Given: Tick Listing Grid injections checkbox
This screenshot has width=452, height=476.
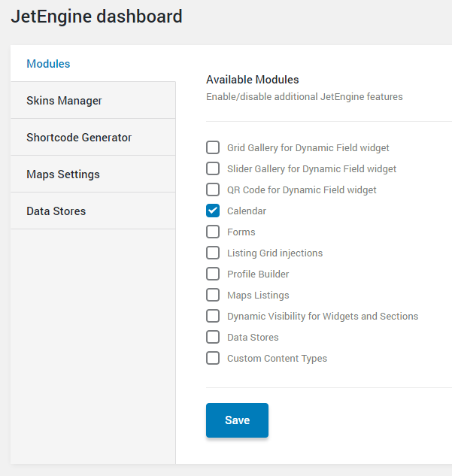Looking at the screenshot, I should tap(213, 253).
